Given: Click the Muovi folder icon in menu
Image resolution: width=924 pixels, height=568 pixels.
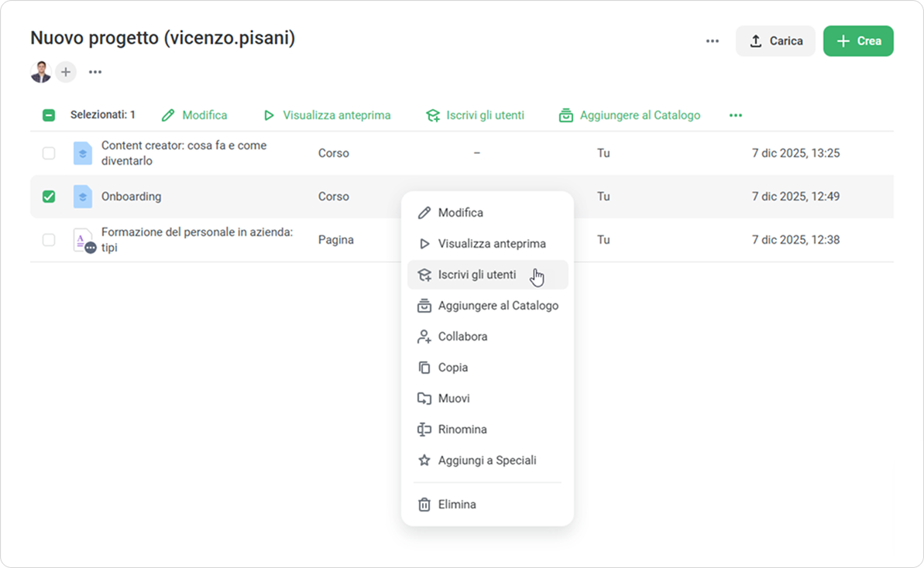Looking at the screenshot, I should 424,399.
